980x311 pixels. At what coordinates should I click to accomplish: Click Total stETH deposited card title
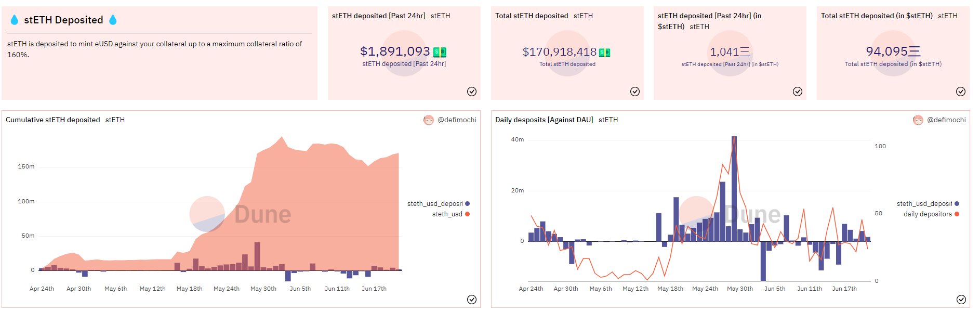pyautogui.click(x=532, y=16)
